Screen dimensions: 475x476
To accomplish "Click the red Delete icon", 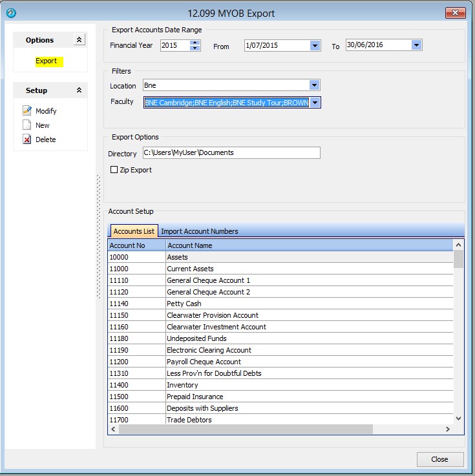I will (27, 140).
